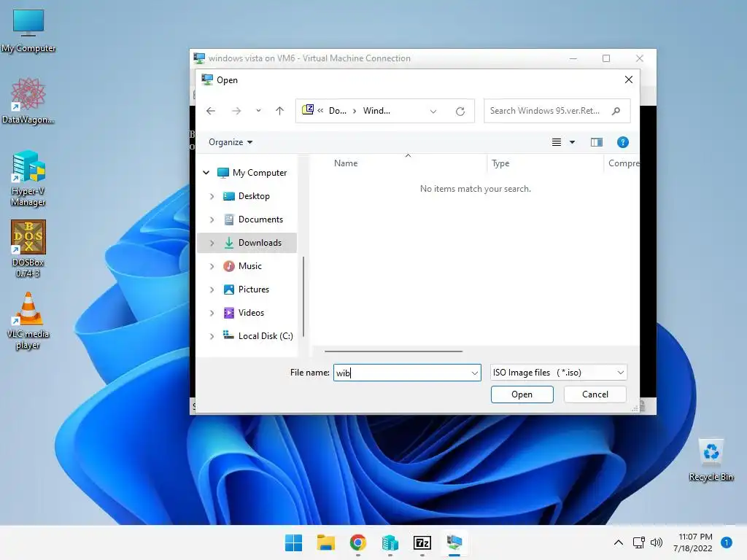Viewport: 747px width, 560px height.
Task: Toggle the preview pane
Action: tap(597, 142)
